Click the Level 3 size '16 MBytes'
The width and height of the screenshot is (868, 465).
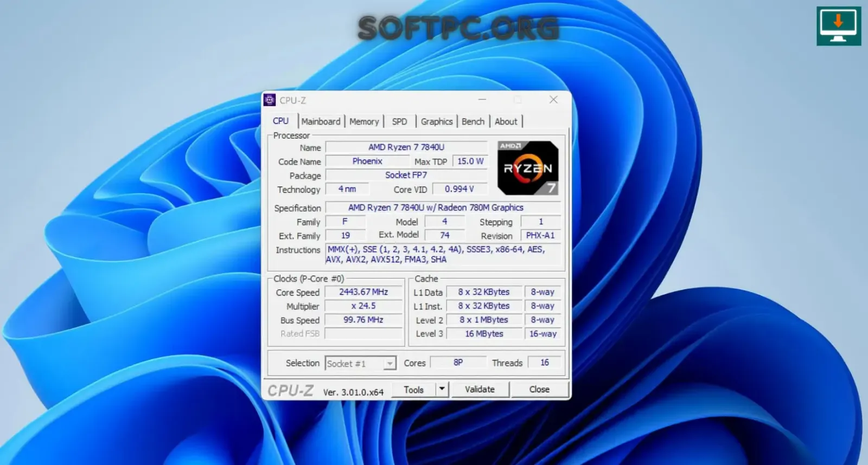(484, 334)
